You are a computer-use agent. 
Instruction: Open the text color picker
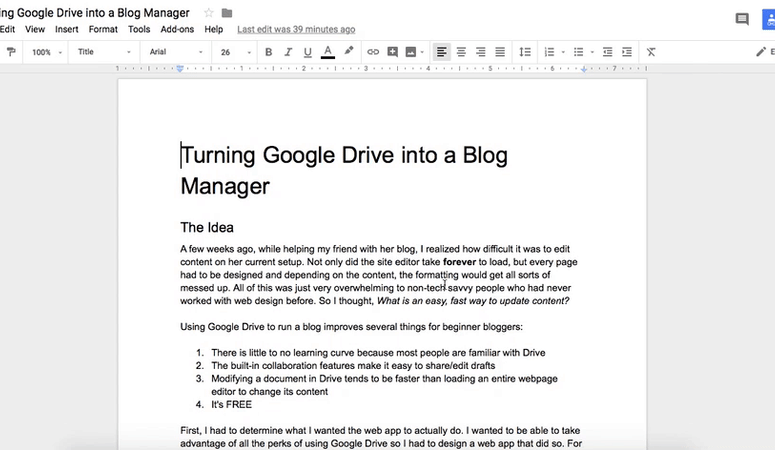[x=328, y=52]
